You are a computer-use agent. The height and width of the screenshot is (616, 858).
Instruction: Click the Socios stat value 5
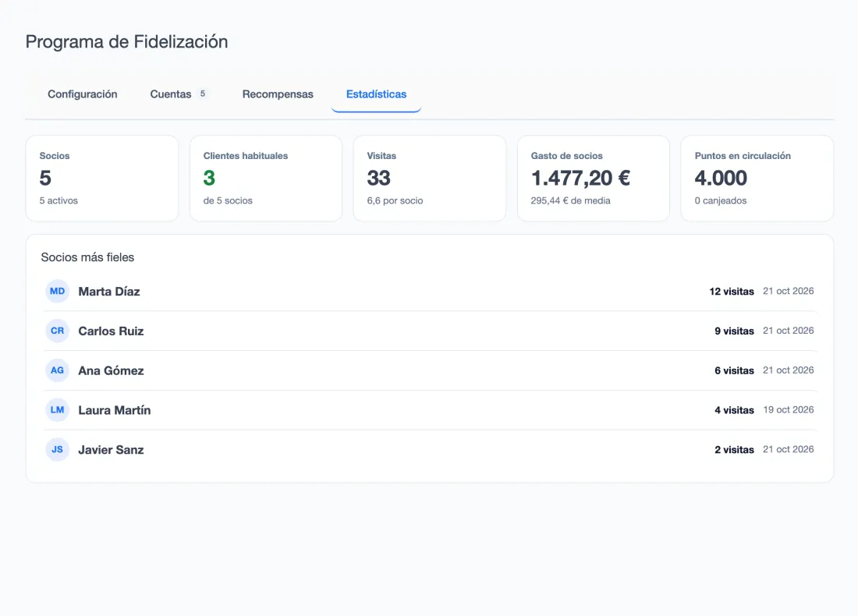tap(45, 178)
